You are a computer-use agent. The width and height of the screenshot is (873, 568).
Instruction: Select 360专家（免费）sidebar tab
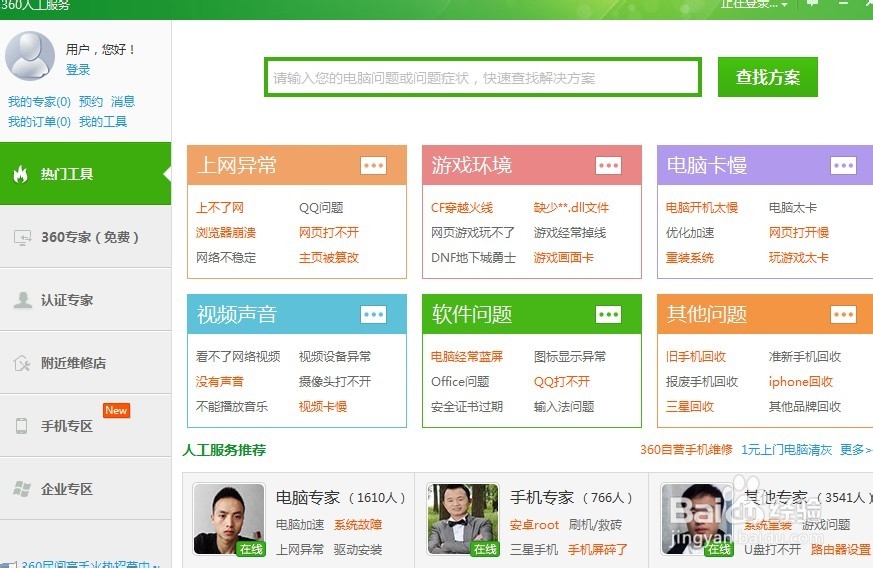pos(86,237)
